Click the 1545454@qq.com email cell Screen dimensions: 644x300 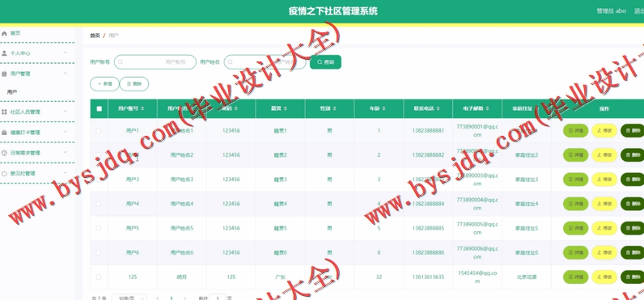point(477,277)
